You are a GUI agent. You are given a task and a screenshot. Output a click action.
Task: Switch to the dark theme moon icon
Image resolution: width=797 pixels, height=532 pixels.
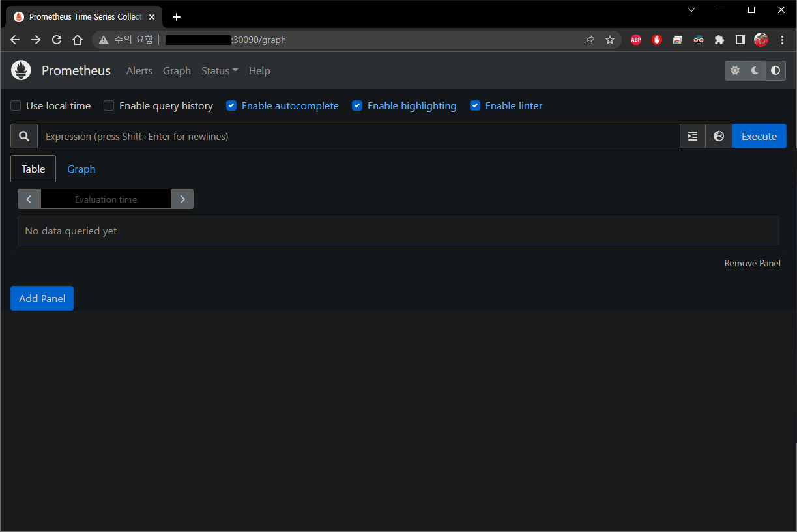755,70
